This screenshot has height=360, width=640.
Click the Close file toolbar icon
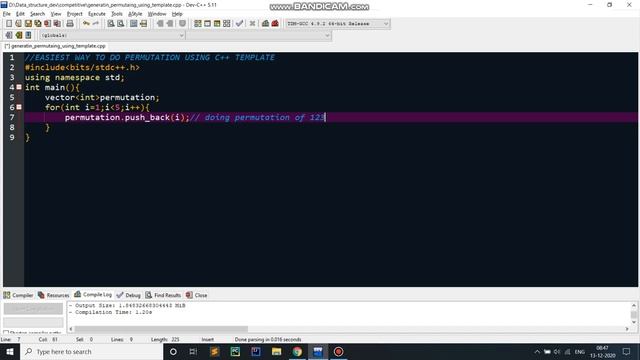click(x=47, y=24)
